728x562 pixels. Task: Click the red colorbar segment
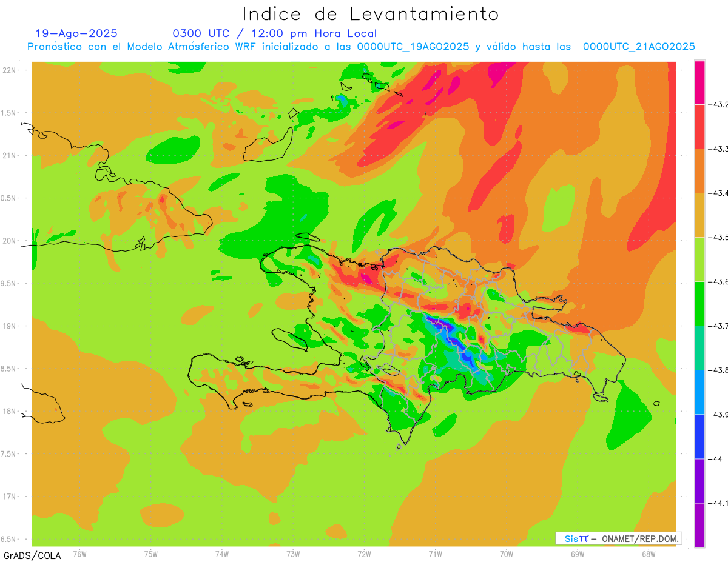(x=699, y=127)
